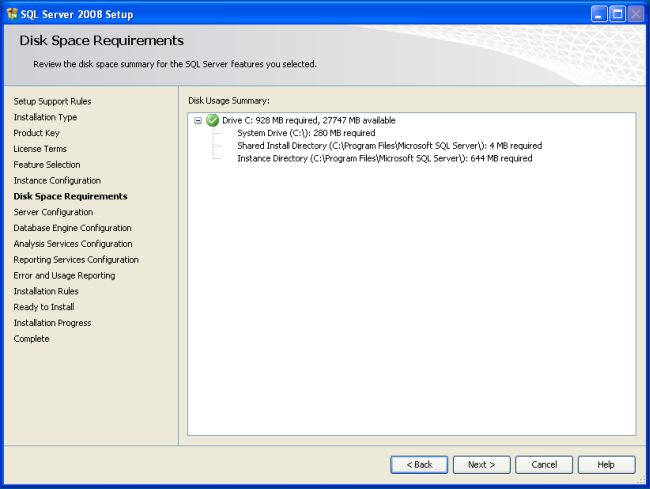Image resolution: width=650 pixels, height=489 pixels.
Task: Select Feature Selection step
Action: (47, 165)
